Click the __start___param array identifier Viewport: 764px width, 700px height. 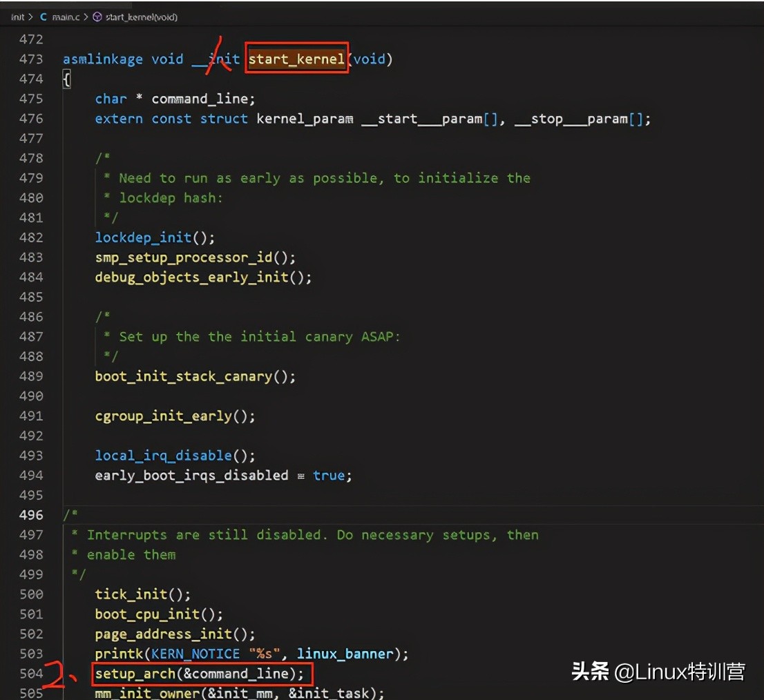coord(422,119)
